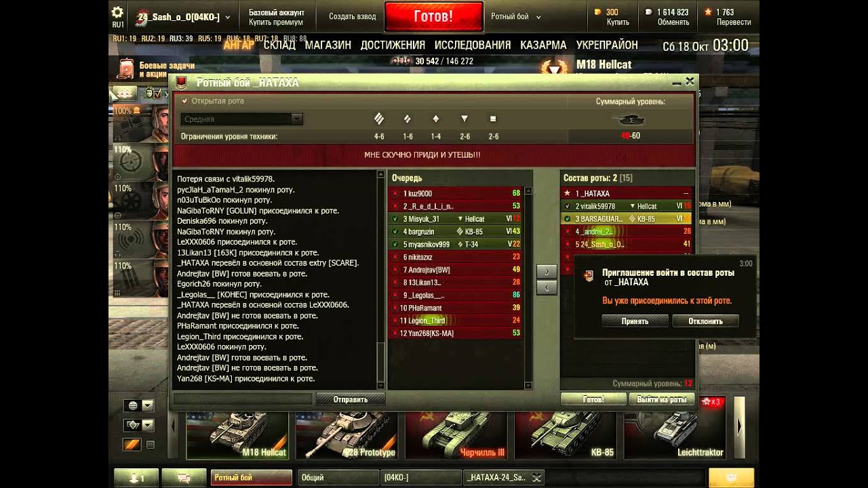
Task: Select radio operator crew slot
Action: coord(130,239)
